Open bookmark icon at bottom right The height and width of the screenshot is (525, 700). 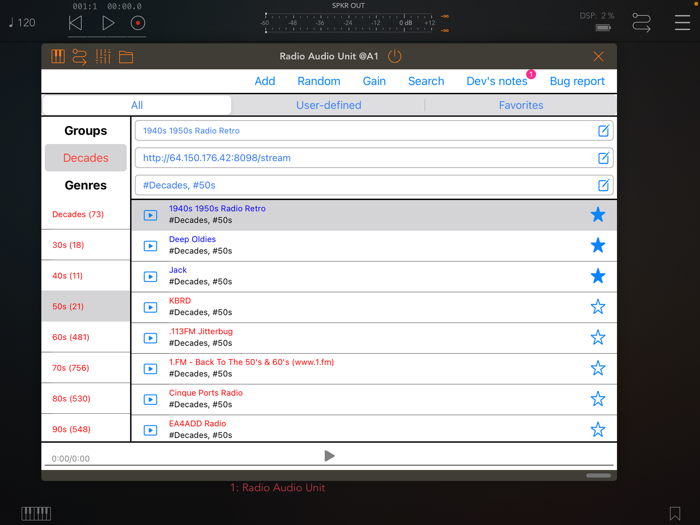point(675,513)
